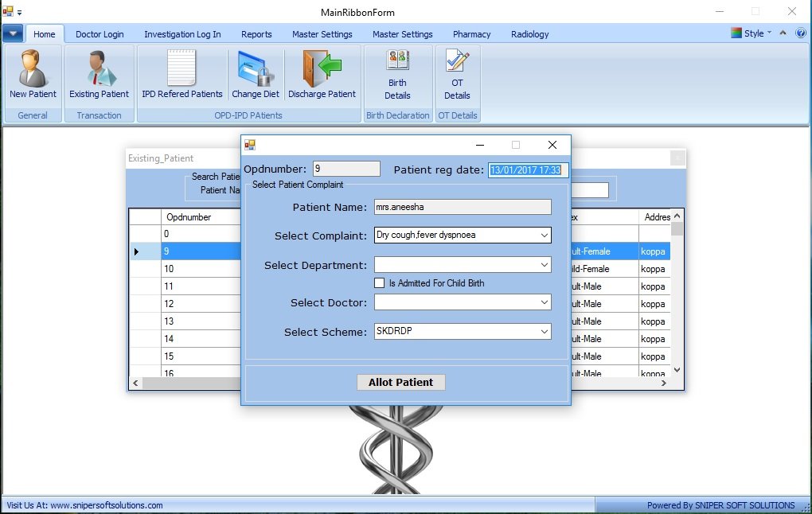812x514 pixels.
Task: Open the Select Scheme dropdown
Action: 544,332
